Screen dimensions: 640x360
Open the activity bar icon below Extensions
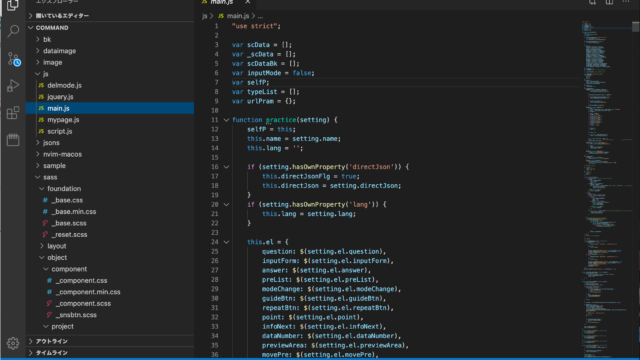13,140
